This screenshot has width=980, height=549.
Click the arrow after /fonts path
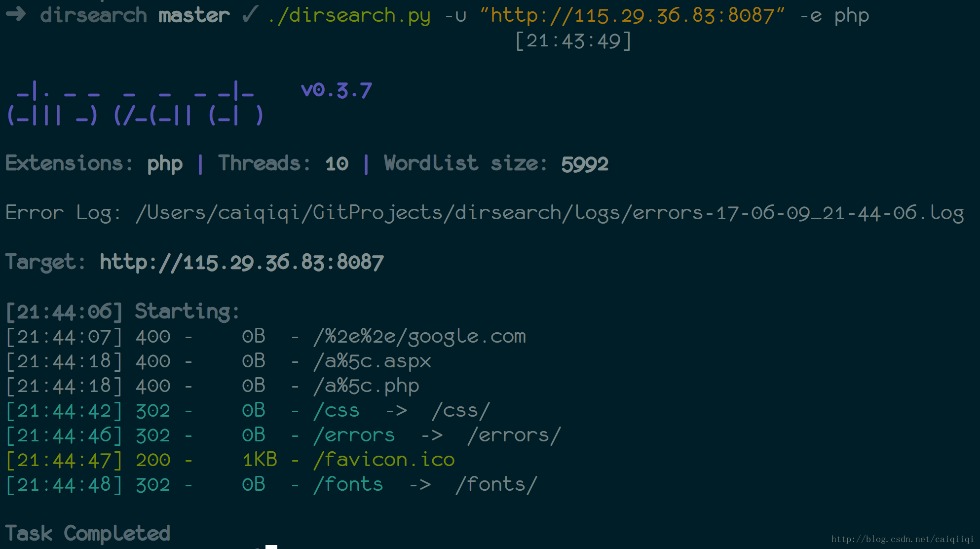click(420, 485)
